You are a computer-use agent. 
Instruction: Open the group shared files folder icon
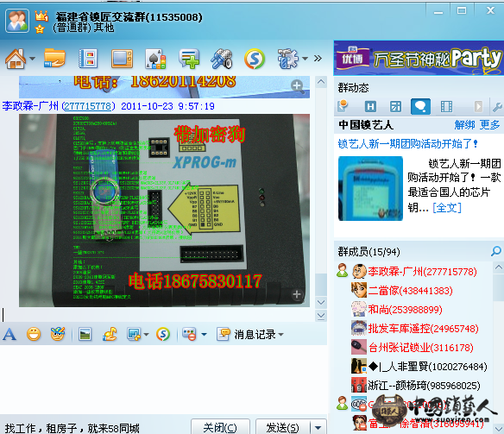coord(54,58)
